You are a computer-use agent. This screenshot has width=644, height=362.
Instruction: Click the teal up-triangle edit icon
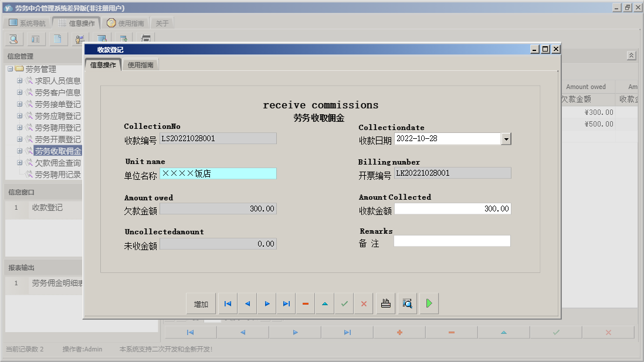[x=325, y=304]
